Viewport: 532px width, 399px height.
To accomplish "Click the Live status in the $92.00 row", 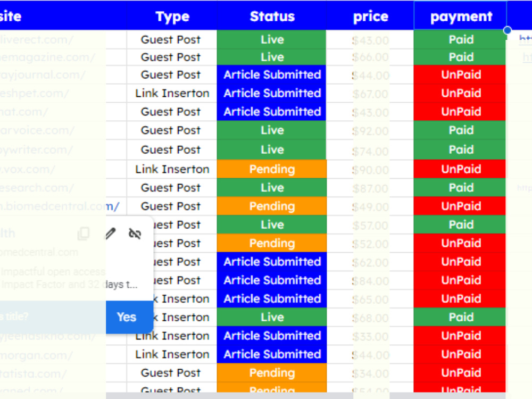I will pyautogui.click(x=272, y=130).
